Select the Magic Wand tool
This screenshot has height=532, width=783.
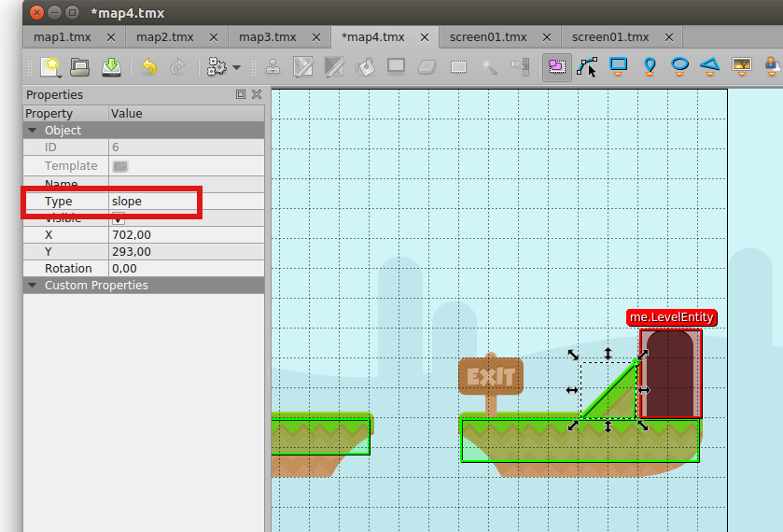[489, 67]
